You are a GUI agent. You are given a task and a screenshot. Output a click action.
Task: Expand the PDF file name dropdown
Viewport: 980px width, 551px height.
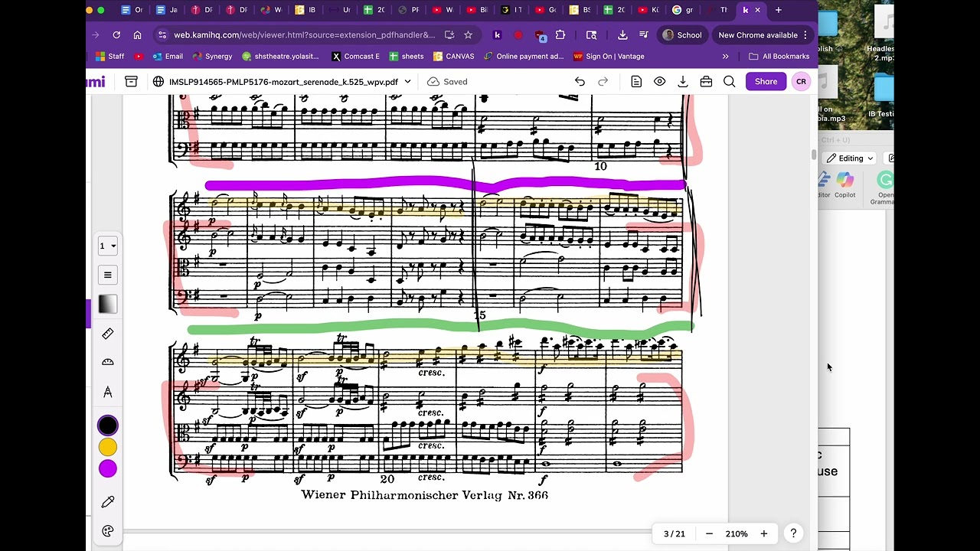[407, 81]
